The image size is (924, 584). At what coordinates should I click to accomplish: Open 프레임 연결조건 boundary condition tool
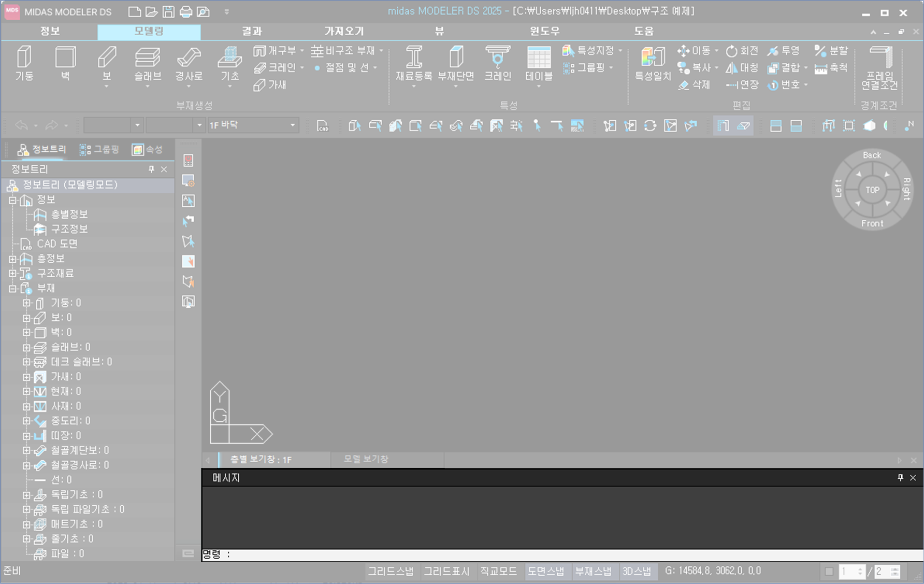[x=879, y=67]
